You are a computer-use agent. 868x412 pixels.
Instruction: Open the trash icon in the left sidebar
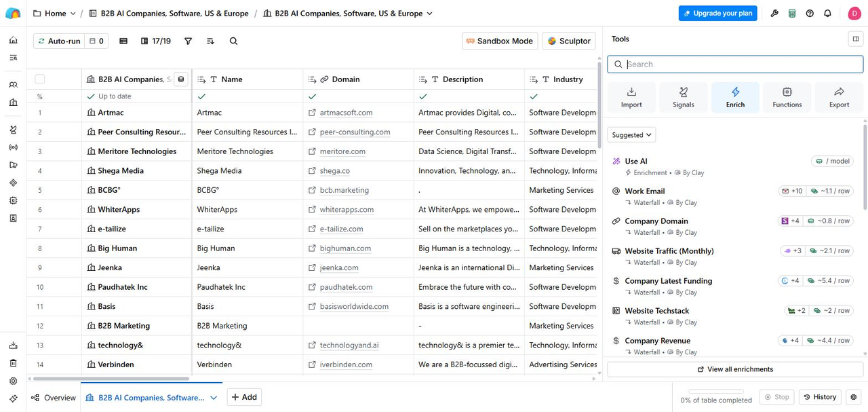click(13, 363)
